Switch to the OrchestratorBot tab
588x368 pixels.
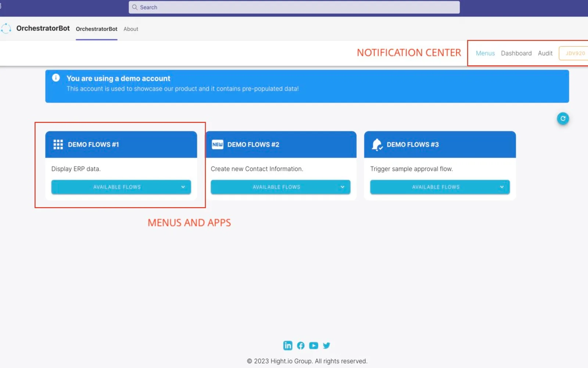[97, 29]
